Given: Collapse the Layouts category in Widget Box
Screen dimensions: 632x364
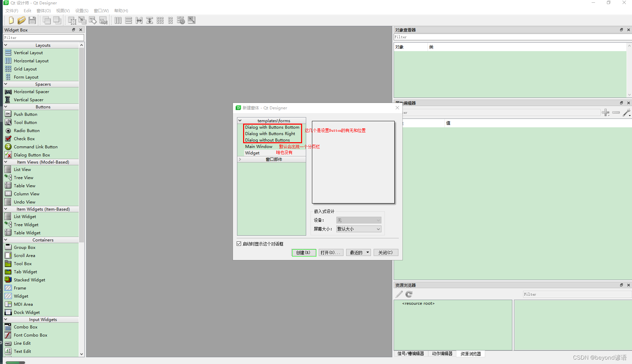Looking at the screenshot, I should point(6,45).
